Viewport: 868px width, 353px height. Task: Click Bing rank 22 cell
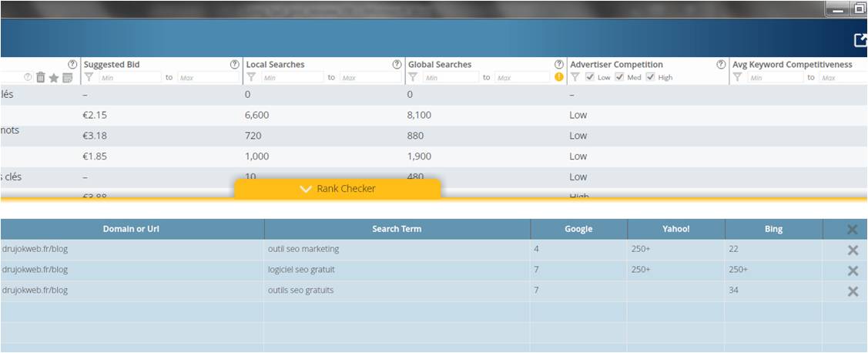[x=773, y=250]
